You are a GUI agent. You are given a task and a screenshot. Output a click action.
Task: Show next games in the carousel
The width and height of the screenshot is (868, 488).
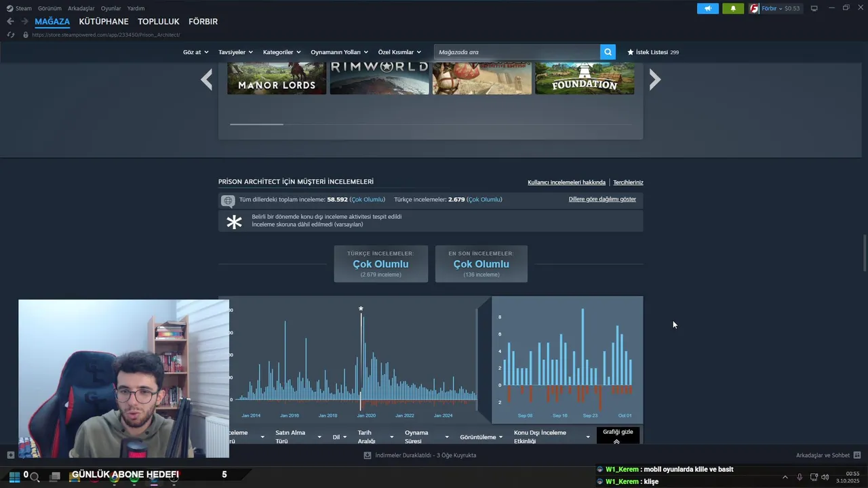[x=654, y=79]
